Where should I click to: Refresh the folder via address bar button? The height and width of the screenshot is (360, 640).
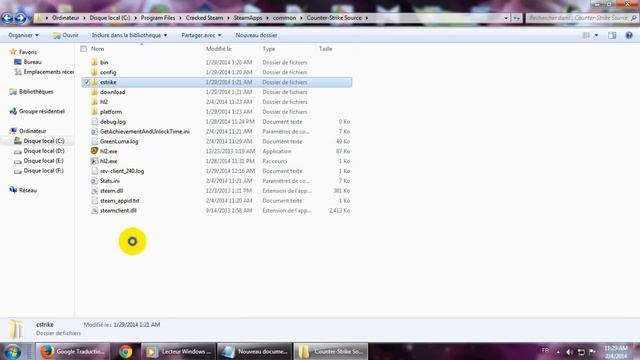[516, 18]
